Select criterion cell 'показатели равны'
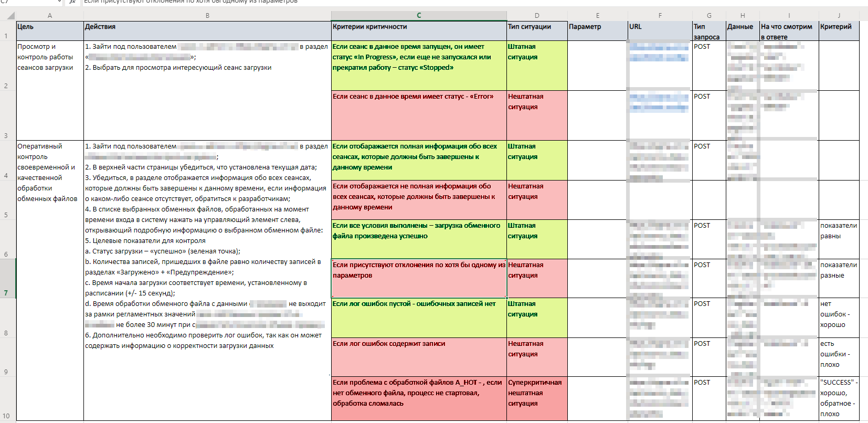This screenshot has height=423, width=868. coord(839,239)
